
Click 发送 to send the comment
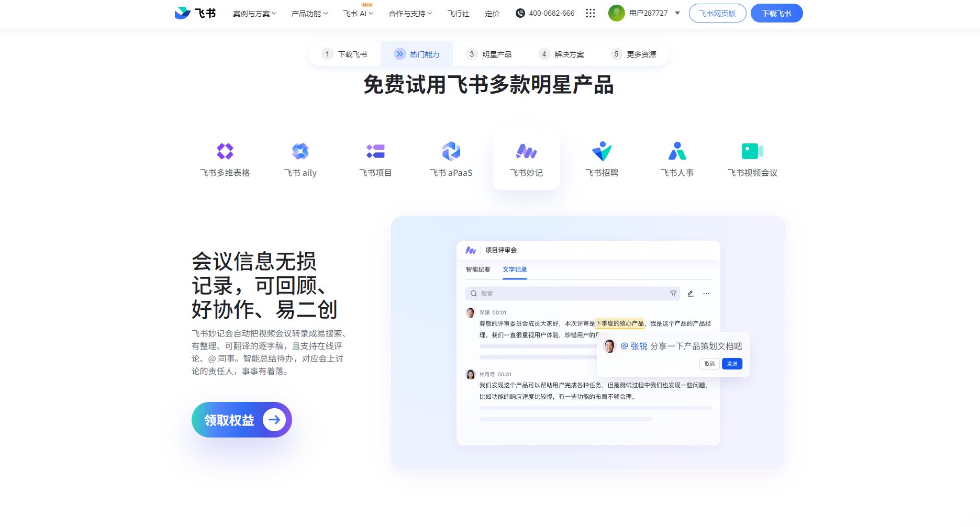732,364
